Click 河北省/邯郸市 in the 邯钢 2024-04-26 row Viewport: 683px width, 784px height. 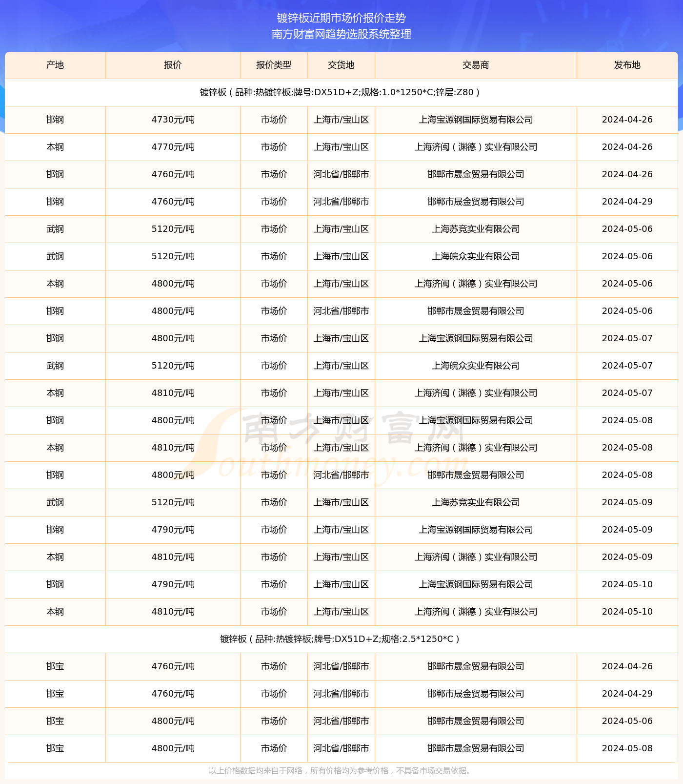341,174
